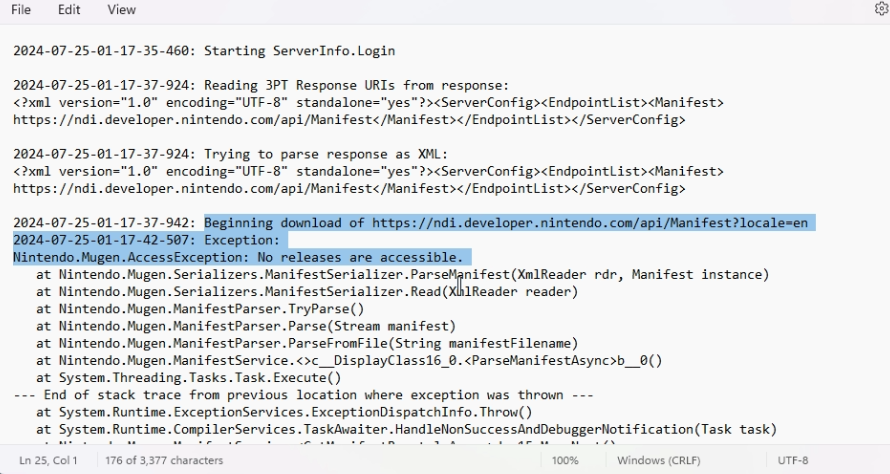The width and height of the screenshot is (890, 474).
Task: Click the UTF-8 encoding indicator
Action: click(792, 460)
